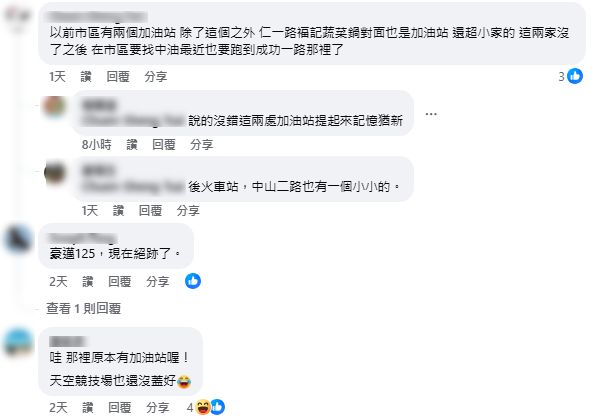Open the avatar of the 豪邁125 commenter

(19, 240)
